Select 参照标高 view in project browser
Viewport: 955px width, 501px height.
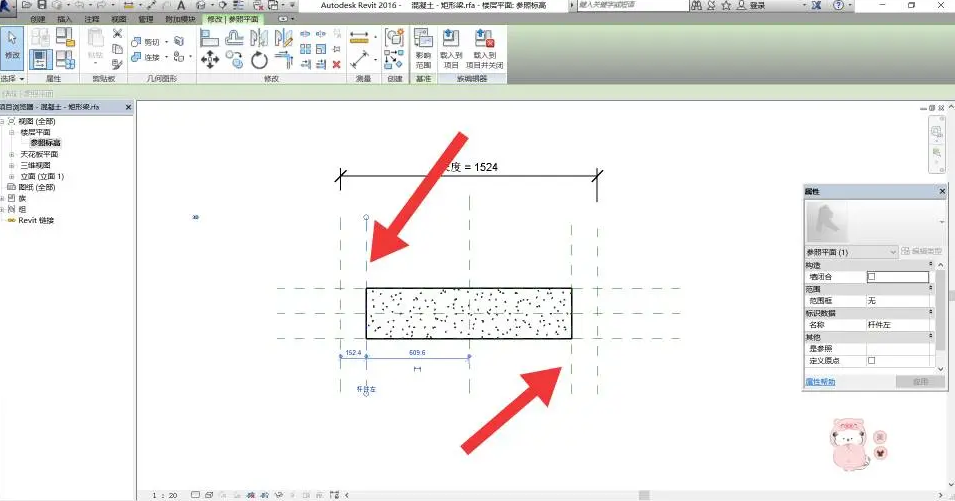[45, 143]
